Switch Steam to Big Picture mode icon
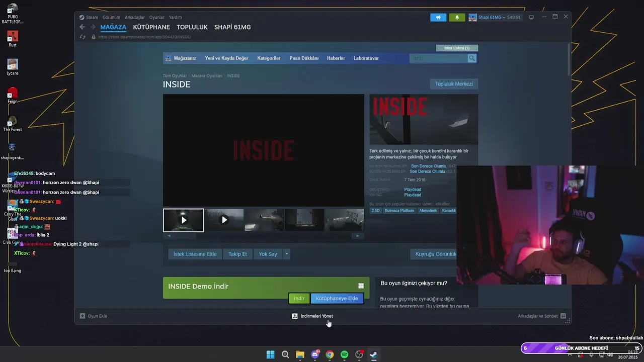The width and height of the screenshot is (644, 362). tap(531, 17)
